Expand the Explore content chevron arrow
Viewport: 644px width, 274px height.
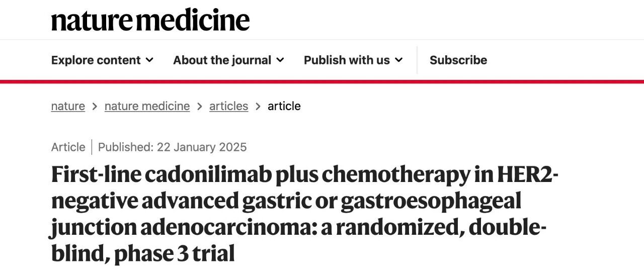click(x=149, y=60)
